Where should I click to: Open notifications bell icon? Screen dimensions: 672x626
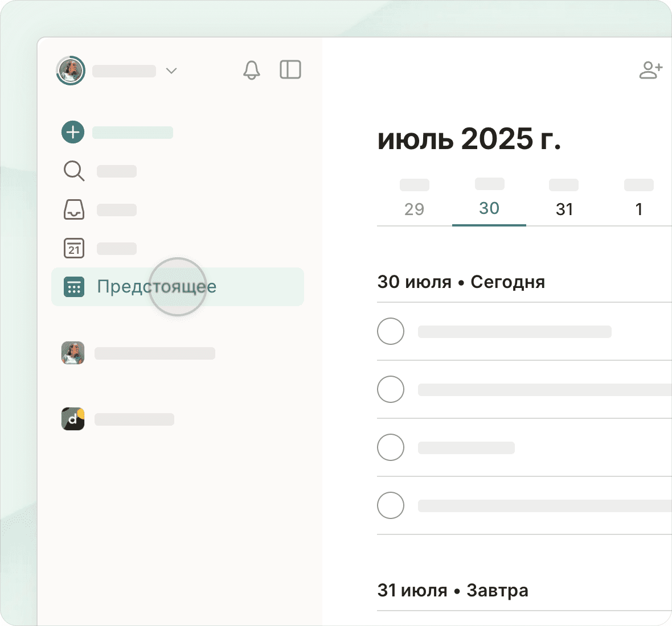point(251,70)
